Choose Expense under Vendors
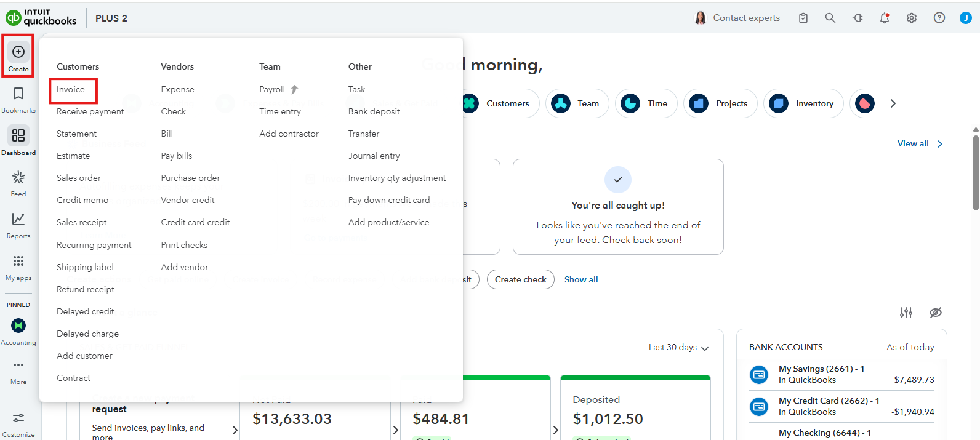 tap(177, 90)
